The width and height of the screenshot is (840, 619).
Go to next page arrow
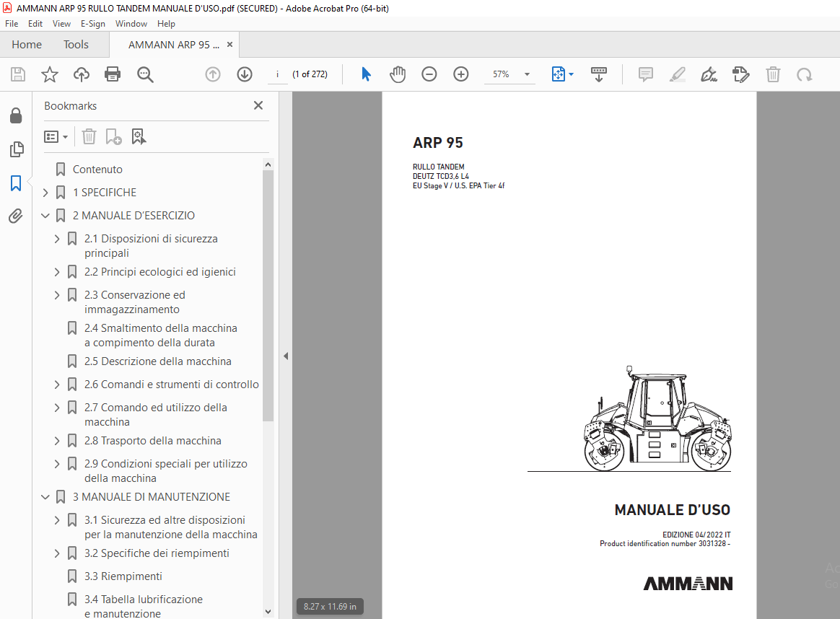pyautogui.click(x=245, y=74)
